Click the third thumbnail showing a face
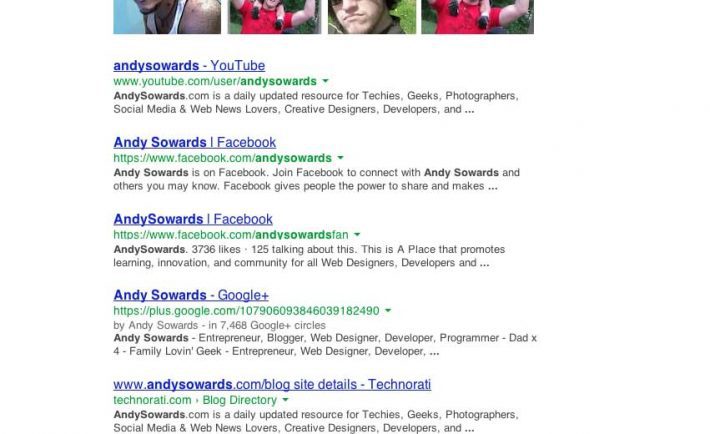710x434 pixels. pyautogui.click(x=372, y=17)
